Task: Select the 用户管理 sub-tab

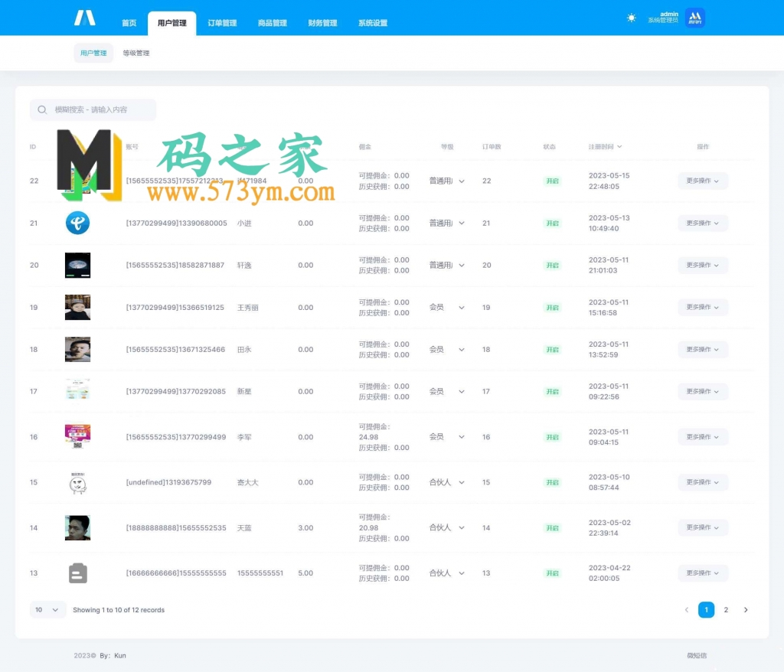Action: tap(93, 53)
